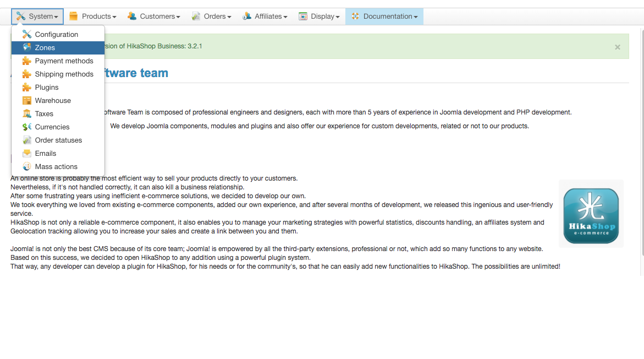Screen dimensions: 644x359
Task: Click the Mass actions icon
Action: click(27, 166)
